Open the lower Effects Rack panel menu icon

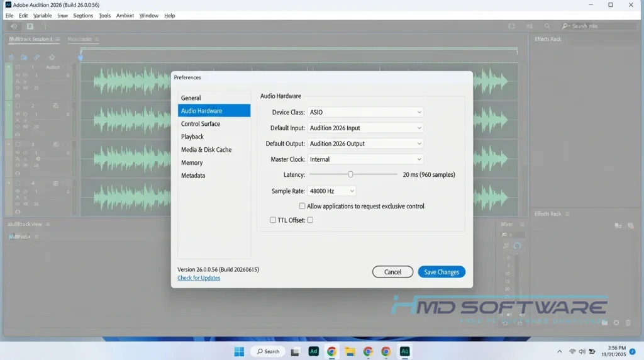coord(567,214)
